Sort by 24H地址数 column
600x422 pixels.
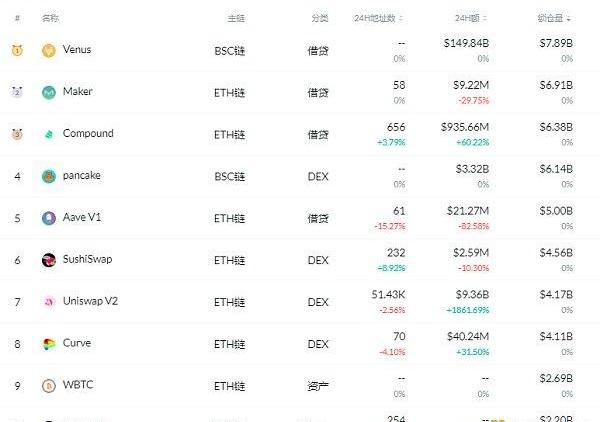click(x=382, y=18)
